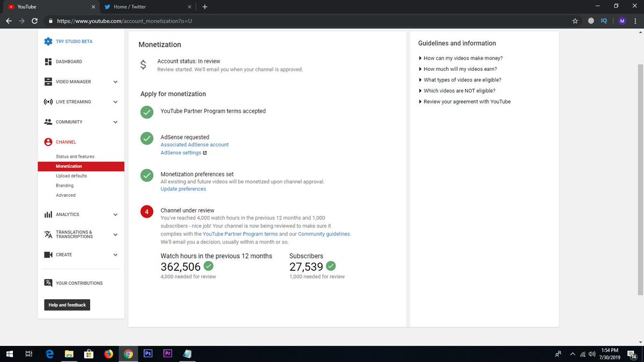The image size is (644, 362).
Task: Open the purple M profile avatar
Action: 622,21
